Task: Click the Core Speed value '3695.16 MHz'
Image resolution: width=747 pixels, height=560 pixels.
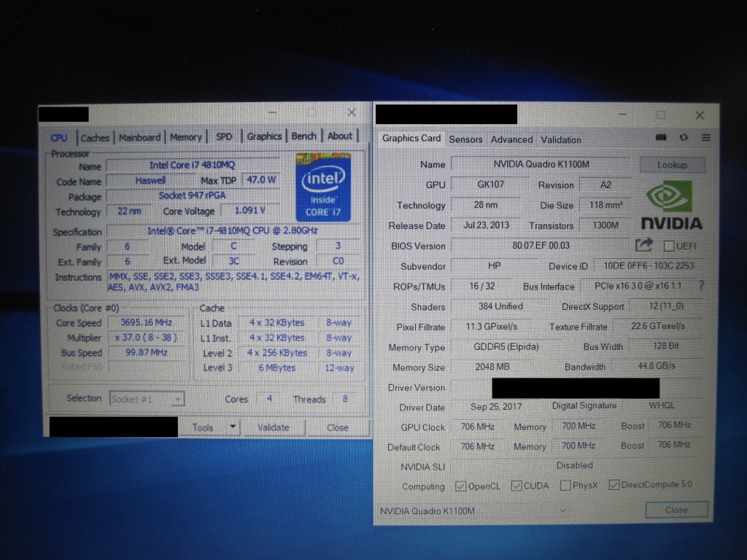Action: tap(146, 322)
